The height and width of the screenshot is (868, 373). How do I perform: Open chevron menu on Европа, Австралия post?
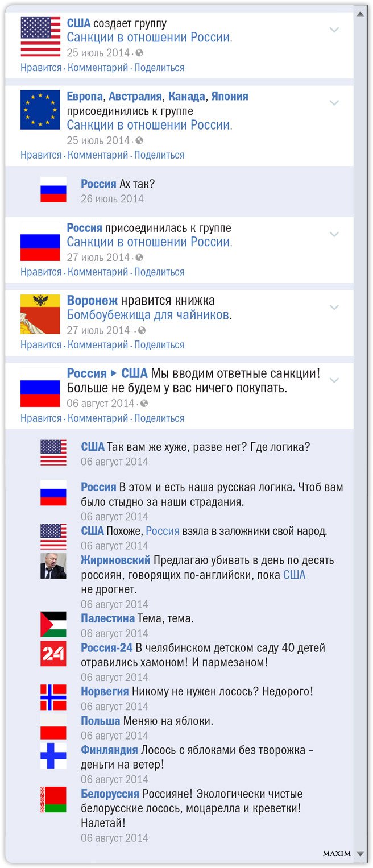334,103
